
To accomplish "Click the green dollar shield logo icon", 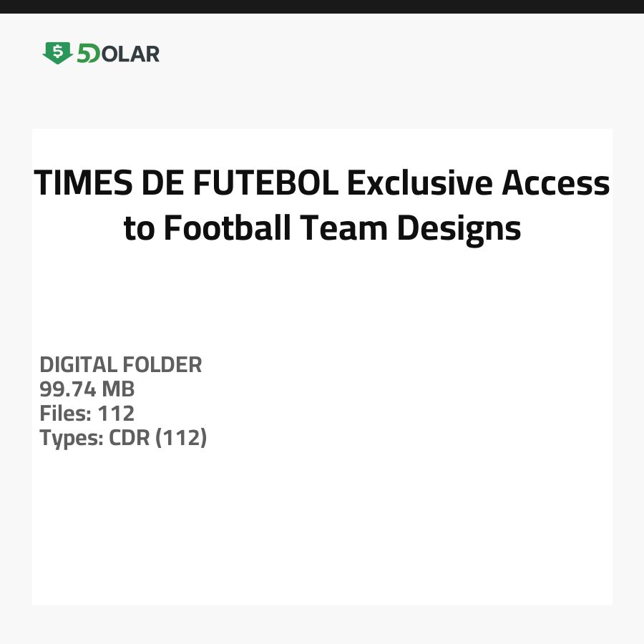I will point(57,53).
